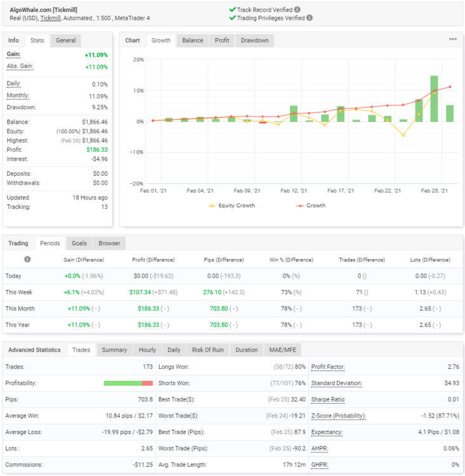This screenshot has height=476, width=465.
Task: Click the Standard Deviation label
Action: pos(337,383)
